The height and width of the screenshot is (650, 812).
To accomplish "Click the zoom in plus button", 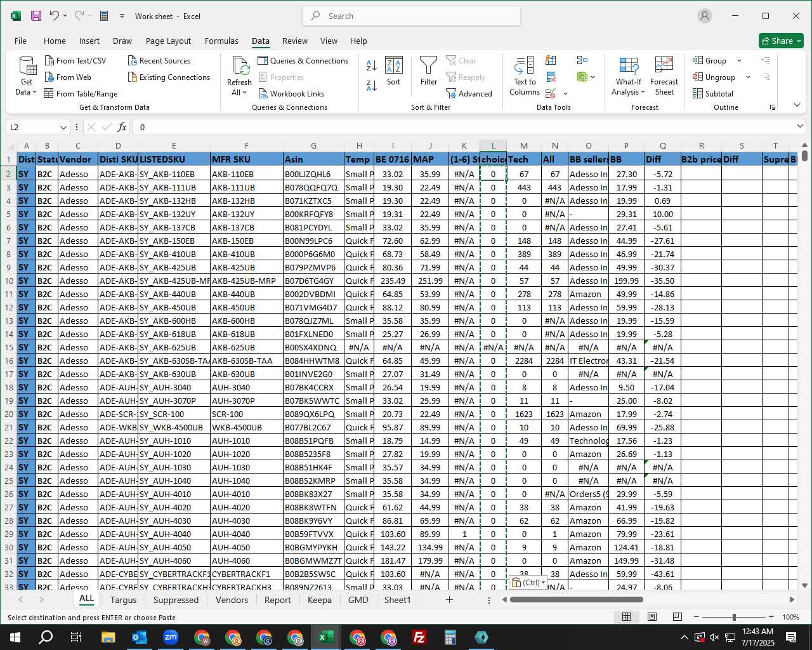I will tap(771, 617).
